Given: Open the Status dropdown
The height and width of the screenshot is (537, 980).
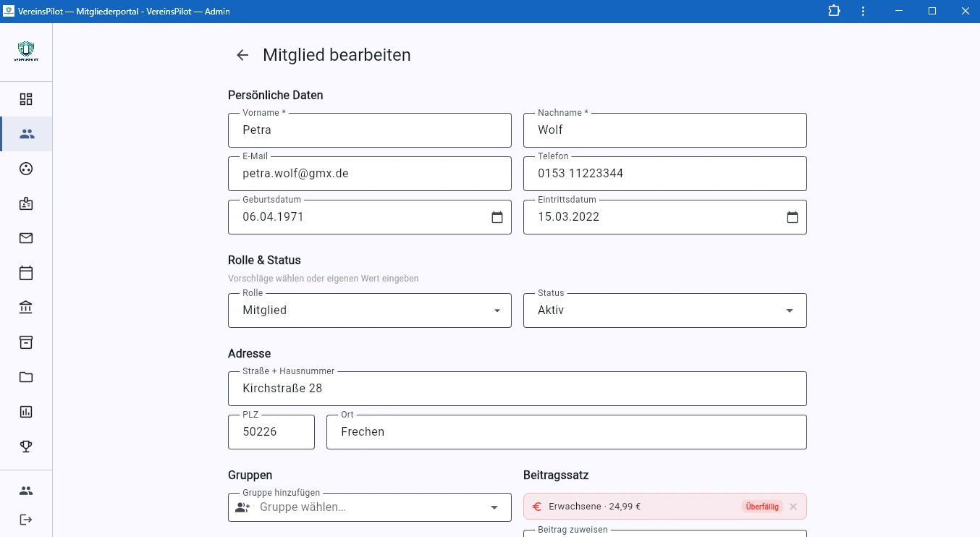Looking at the screenshot, I should (790, 310).
